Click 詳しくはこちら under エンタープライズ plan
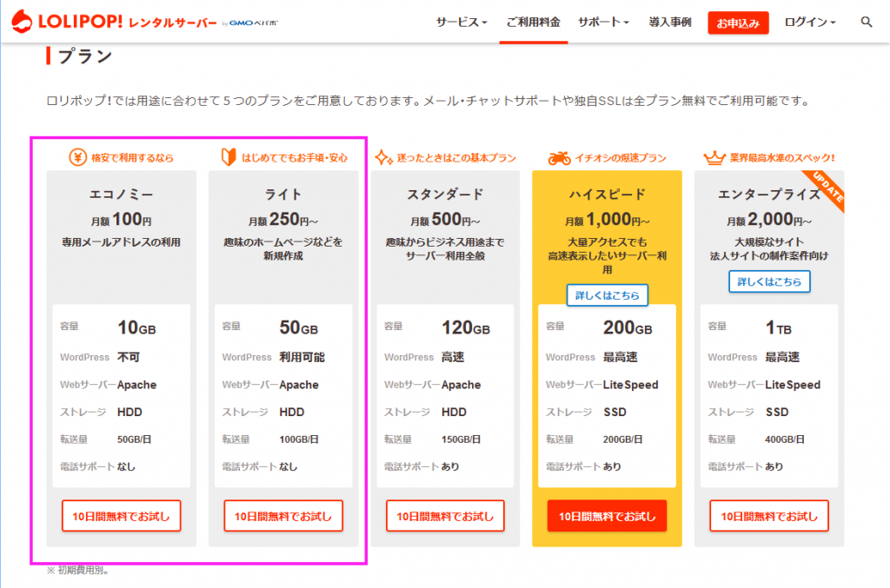 tap(769, 282)
